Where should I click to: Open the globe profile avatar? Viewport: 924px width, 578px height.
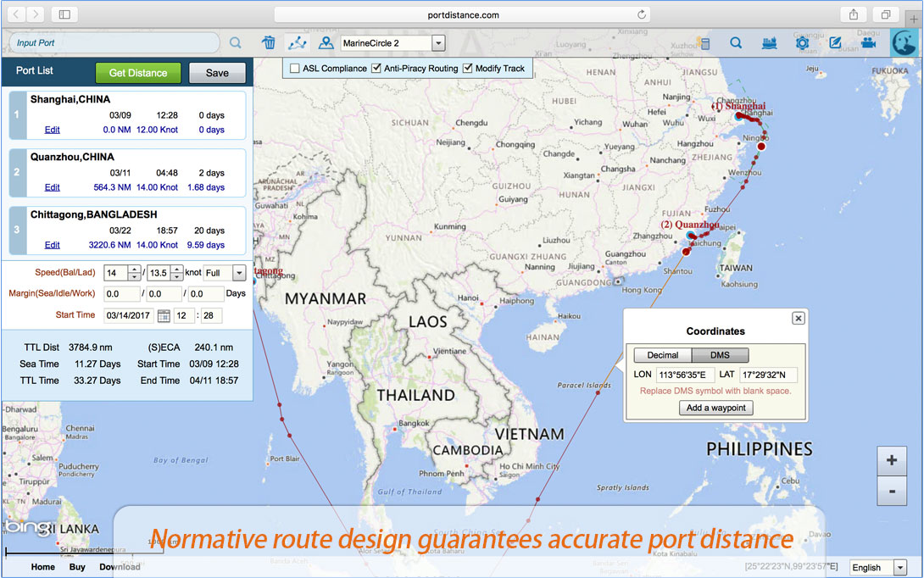[905, 43]
